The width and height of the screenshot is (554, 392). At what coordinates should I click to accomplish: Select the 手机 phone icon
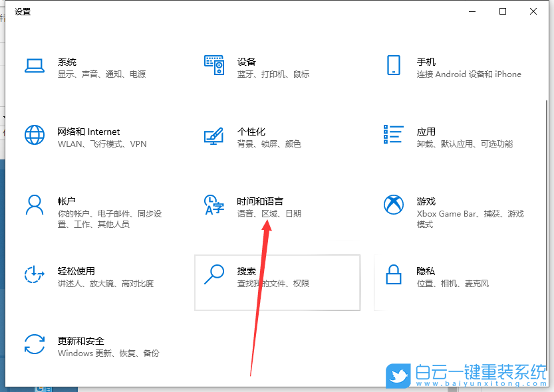(394, 66)
